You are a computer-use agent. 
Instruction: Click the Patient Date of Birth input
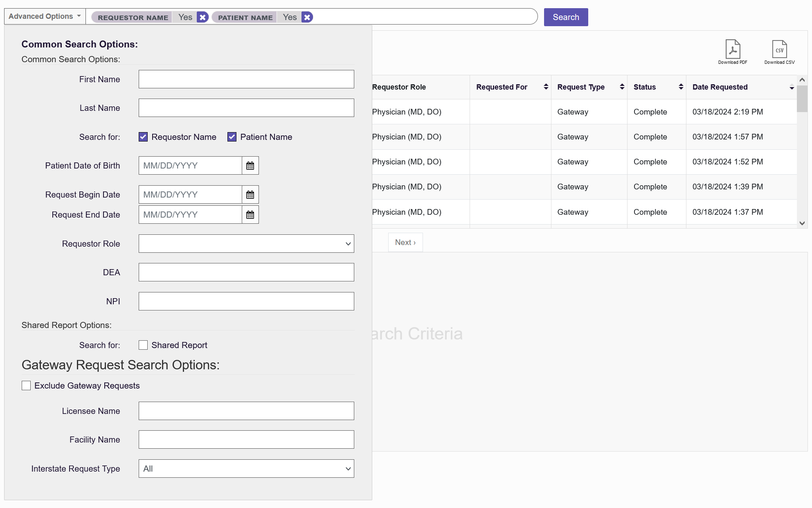tap(190, 166)
